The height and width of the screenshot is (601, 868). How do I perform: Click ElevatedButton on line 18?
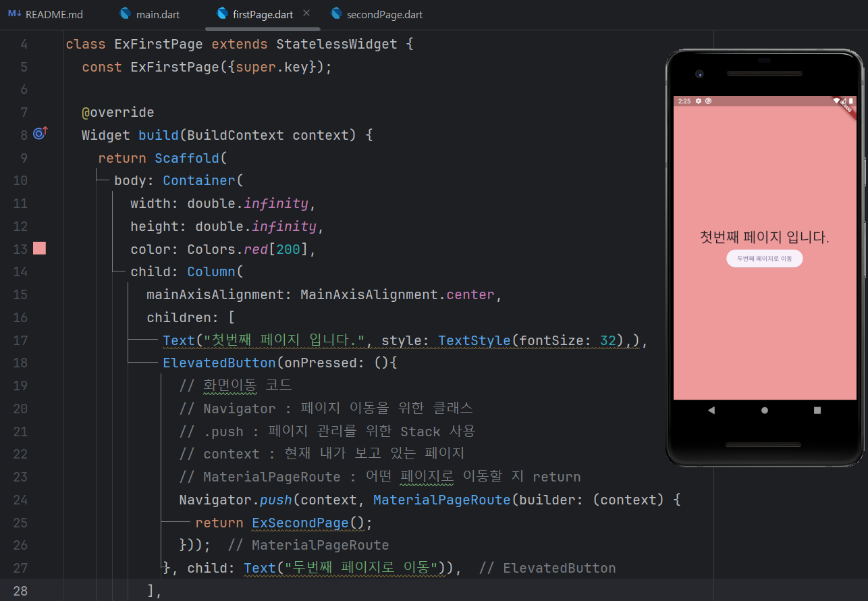pos(219,363)
